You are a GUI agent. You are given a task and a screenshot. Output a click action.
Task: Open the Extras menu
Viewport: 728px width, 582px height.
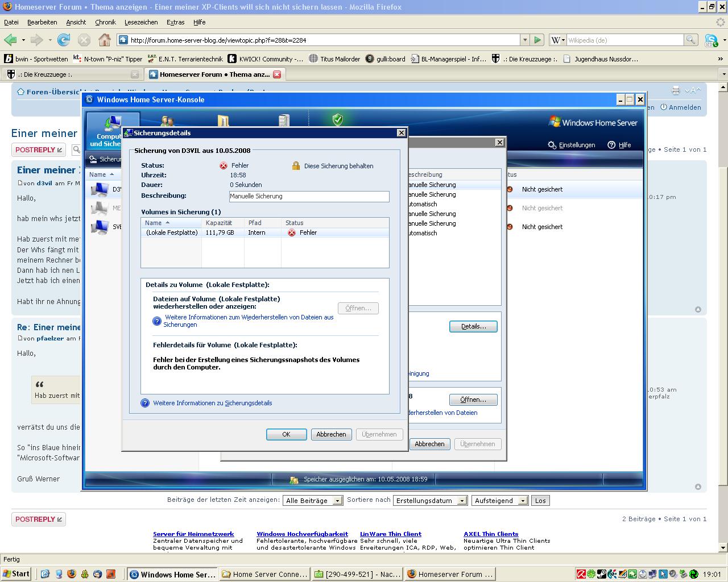175,22
